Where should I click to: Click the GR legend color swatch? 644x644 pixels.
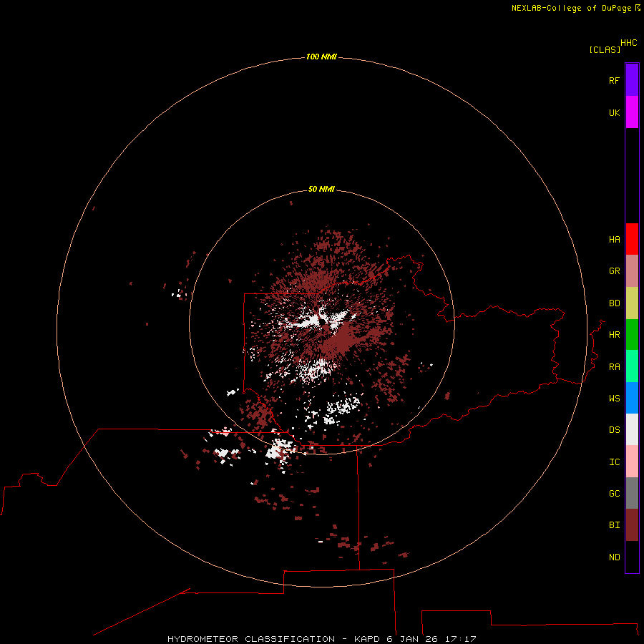click(632, 270)
